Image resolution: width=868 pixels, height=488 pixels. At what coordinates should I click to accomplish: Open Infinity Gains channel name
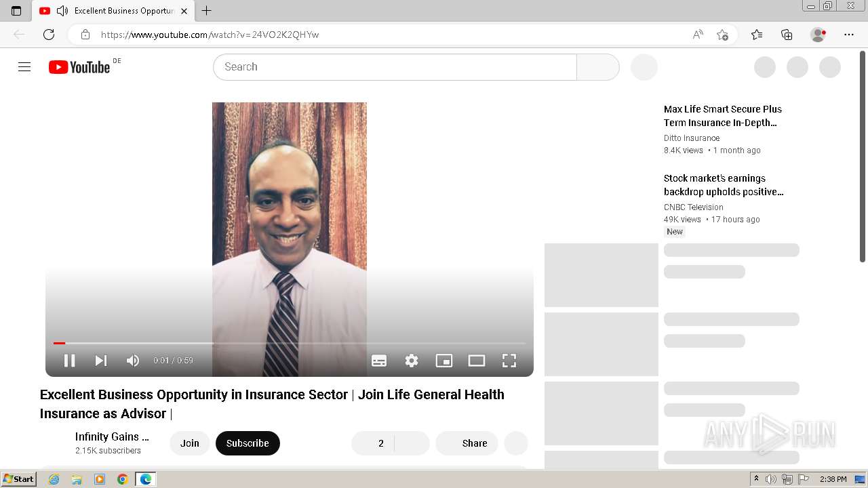(x=112, y=436)
